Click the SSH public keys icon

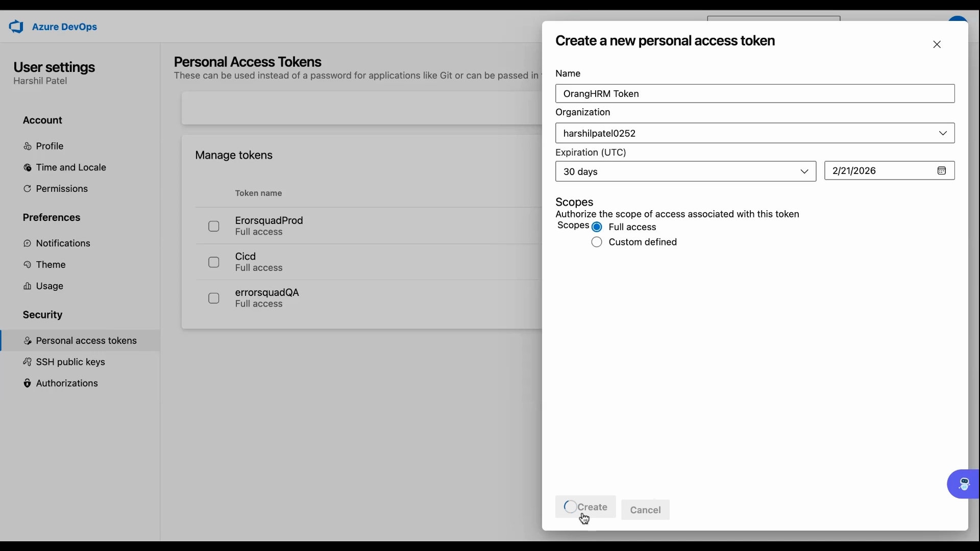click(28, 362)
